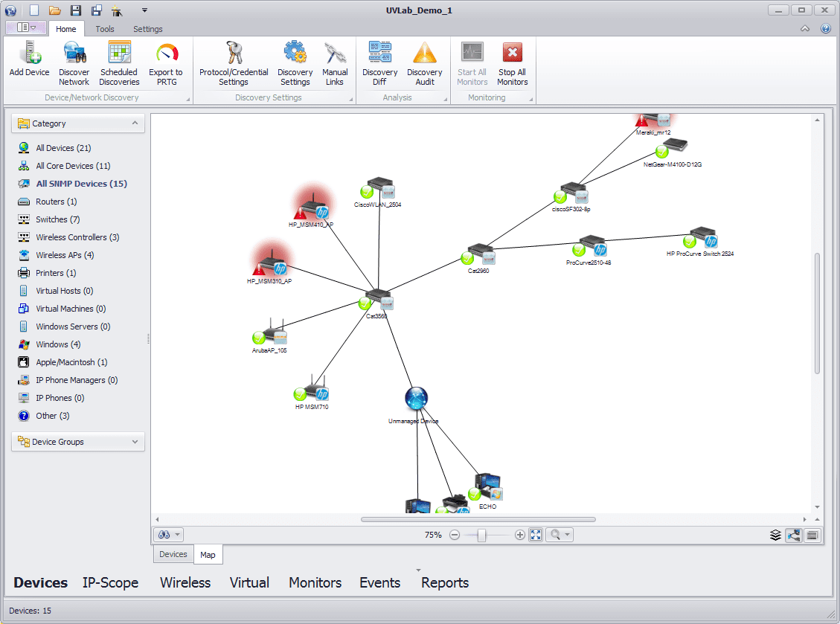The height and width of the screenshot is (624, 840).
Task: Select All Core Devices (11)
Action: tap(73, 166)
